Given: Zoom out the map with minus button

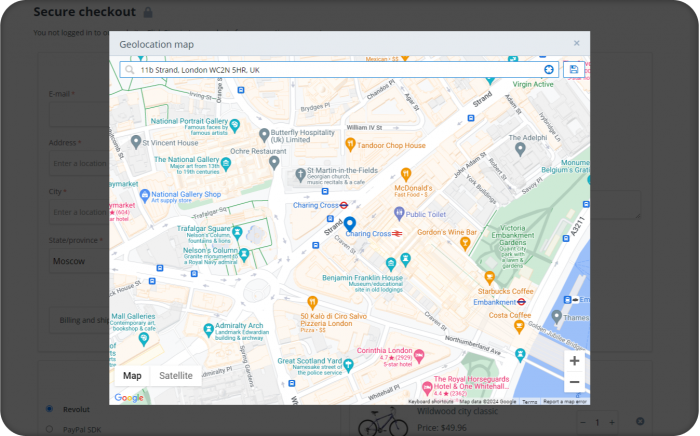Looking at the screenshot, I should click(x=574, y=382).
